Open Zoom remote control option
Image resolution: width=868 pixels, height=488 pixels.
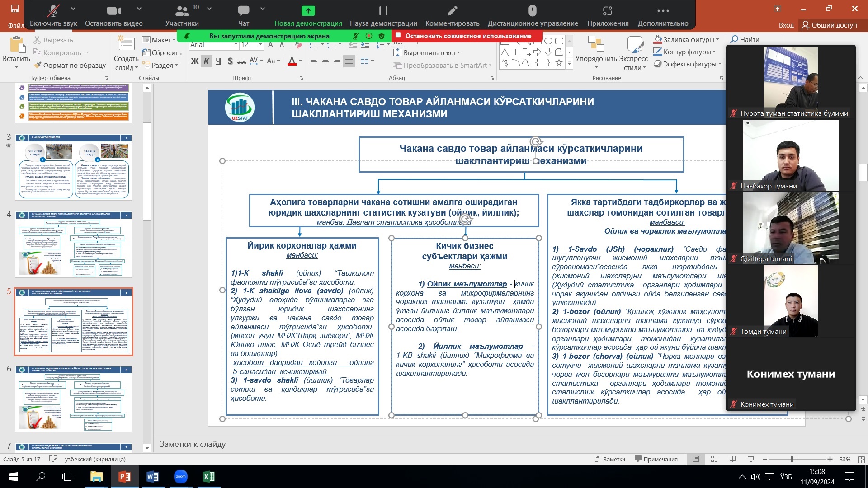533,15
